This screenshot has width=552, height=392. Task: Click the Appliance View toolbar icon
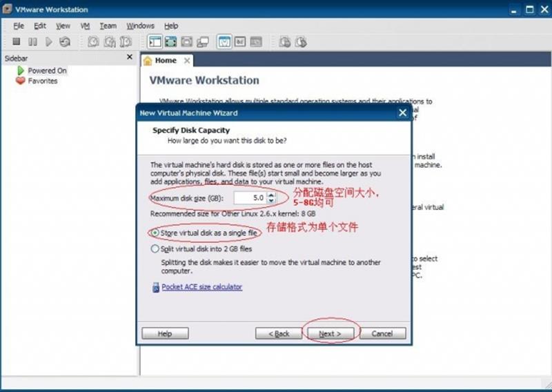(240, 42)
